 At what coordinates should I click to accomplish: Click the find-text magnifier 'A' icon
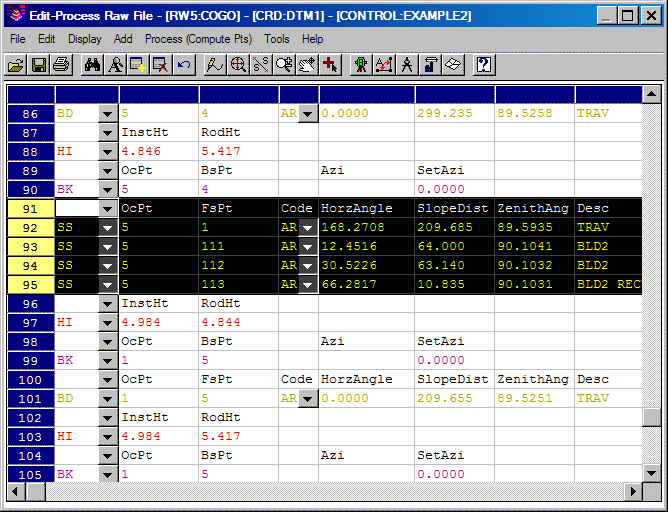coord(115,65)
